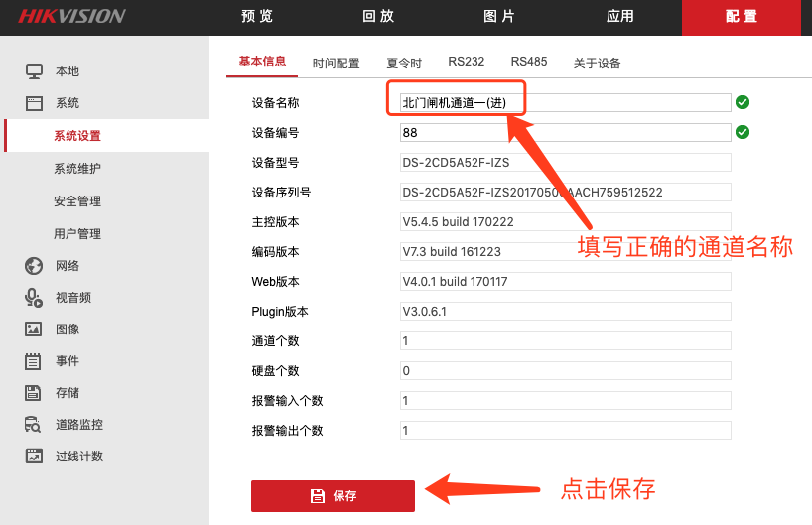Image resolution: width=812 pixels, height=525 pixels.
Task: Open network settings via globe icon
Action: (34, 266)
